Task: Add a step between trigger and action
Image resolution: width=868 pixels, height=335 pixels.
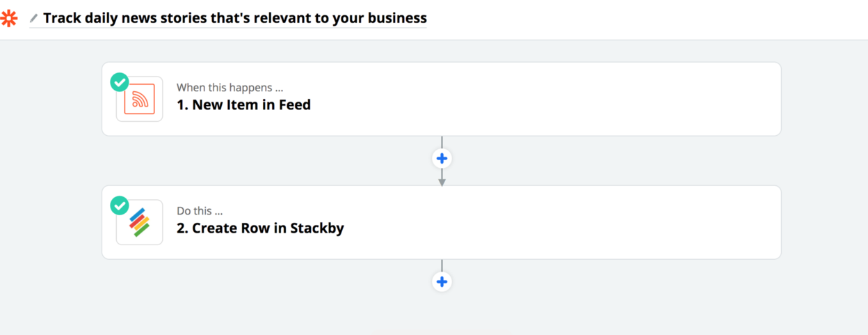Action: 442,159
